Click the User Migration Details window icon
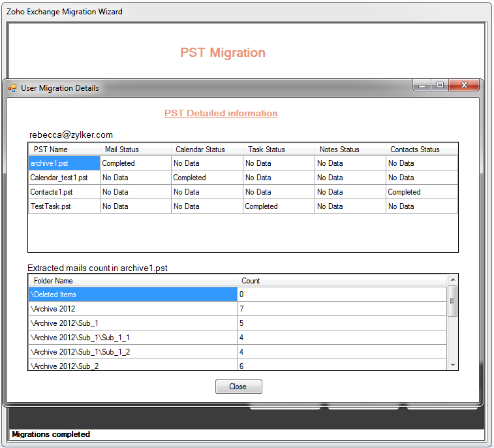The image size is (494, 448). coord(12,88)
